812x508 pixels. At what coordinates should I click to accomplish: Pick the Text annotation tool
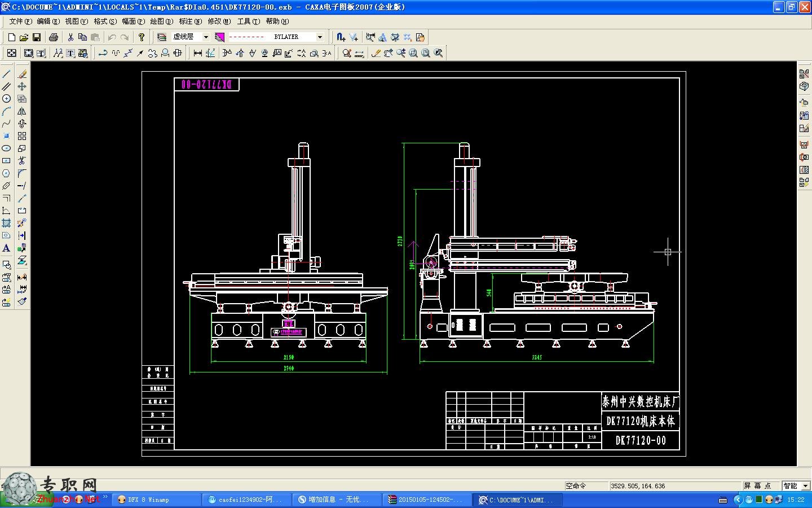pos(6,248)
